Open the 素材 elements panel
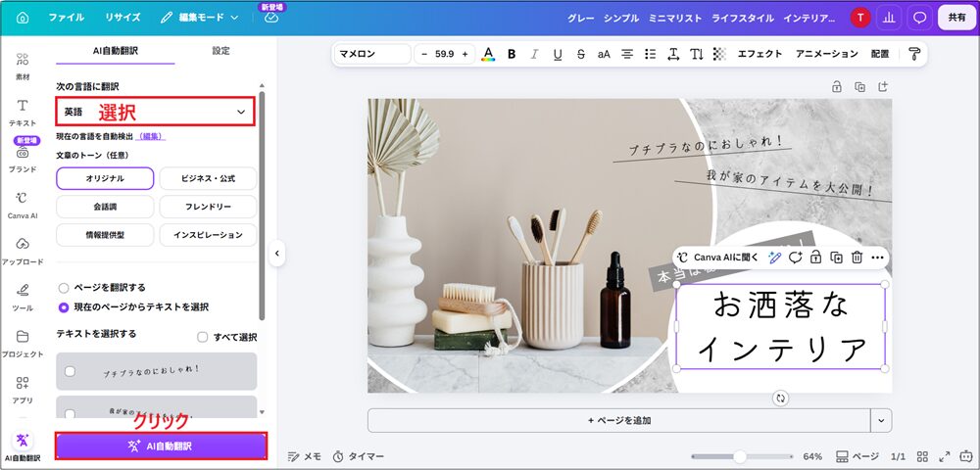Viewport: 980px width, 470px height. tap(23, 67)
